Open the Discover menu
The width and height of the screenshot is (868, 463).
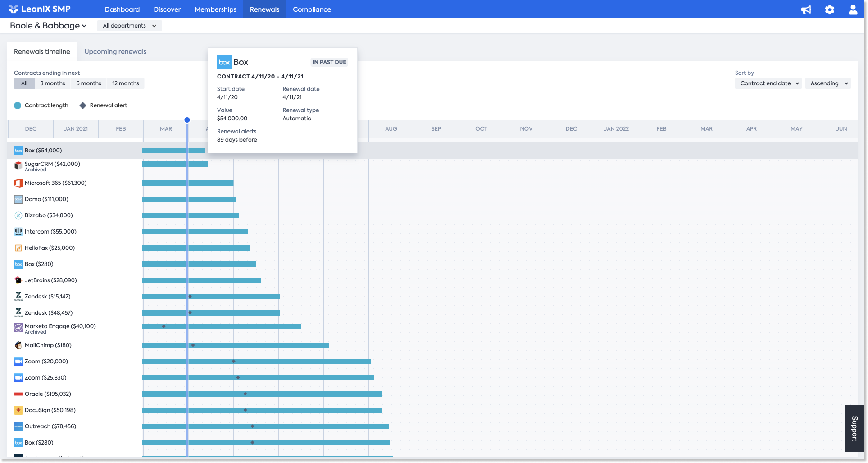coord(167,9)
